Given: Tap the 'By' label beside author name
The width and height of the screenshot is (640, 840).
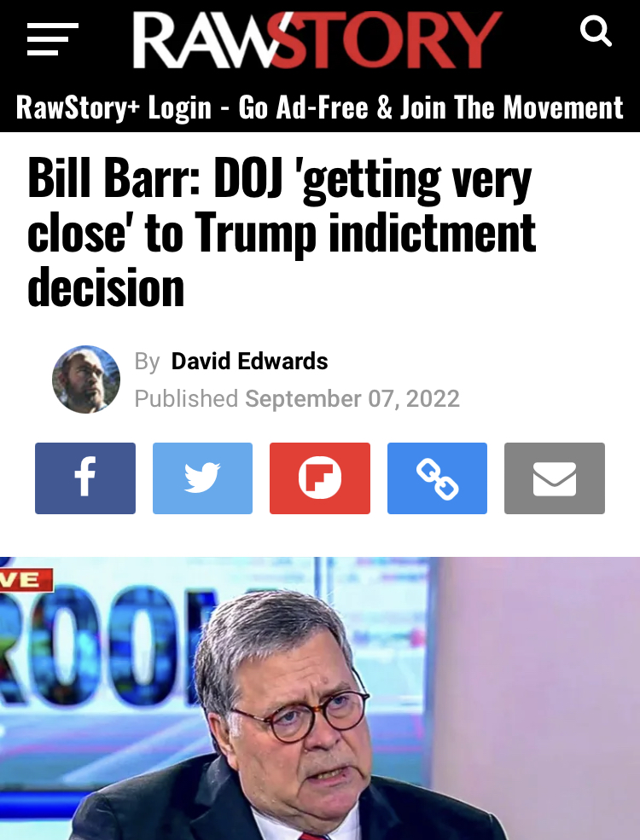Looking at the screenshot, I should point(147,362).
